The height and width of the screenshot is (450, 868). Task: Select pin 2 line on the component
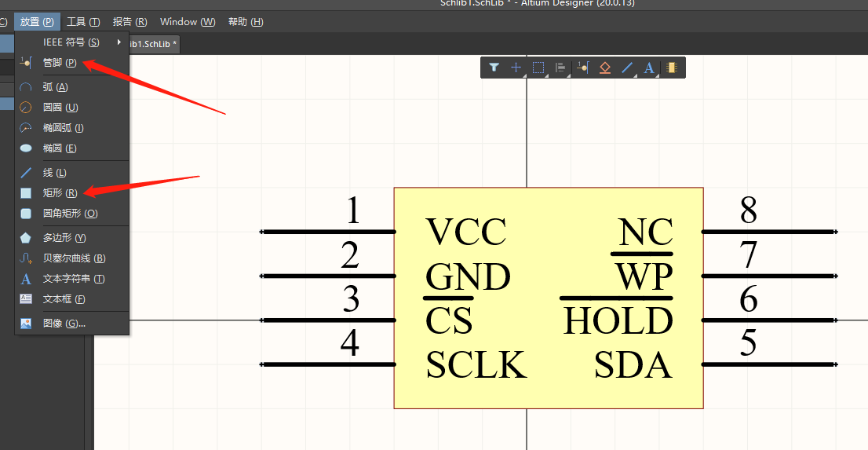328,276
